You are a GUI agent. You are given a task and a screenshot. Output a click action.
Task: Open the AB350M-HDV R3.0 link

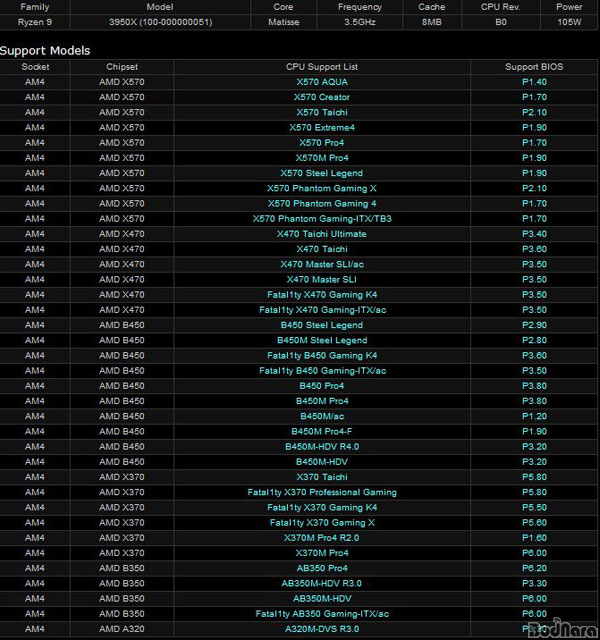point(322,583)
